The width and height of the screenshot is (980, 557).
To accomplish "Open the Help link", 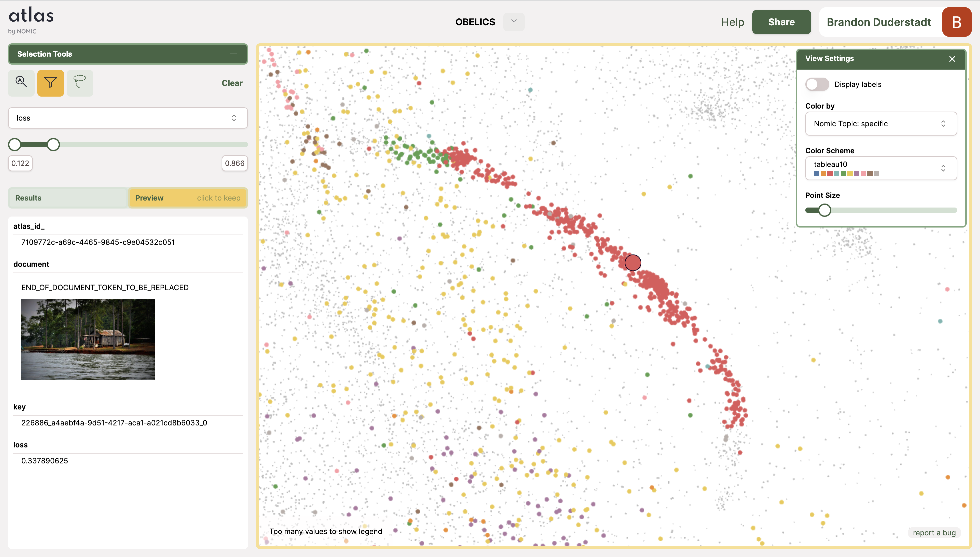I will click(x=732, y=22).
